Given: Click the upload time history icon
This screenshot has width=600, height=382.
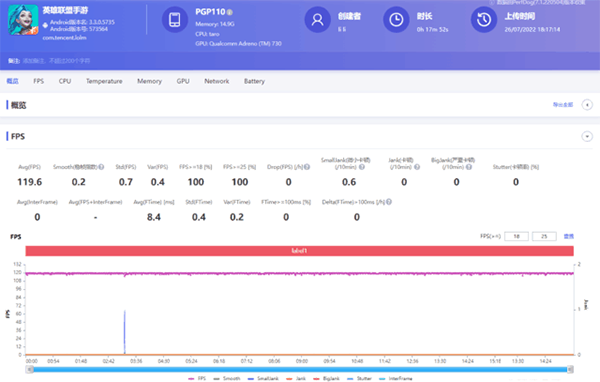Looking at the screenshot, I should point(484,20).
